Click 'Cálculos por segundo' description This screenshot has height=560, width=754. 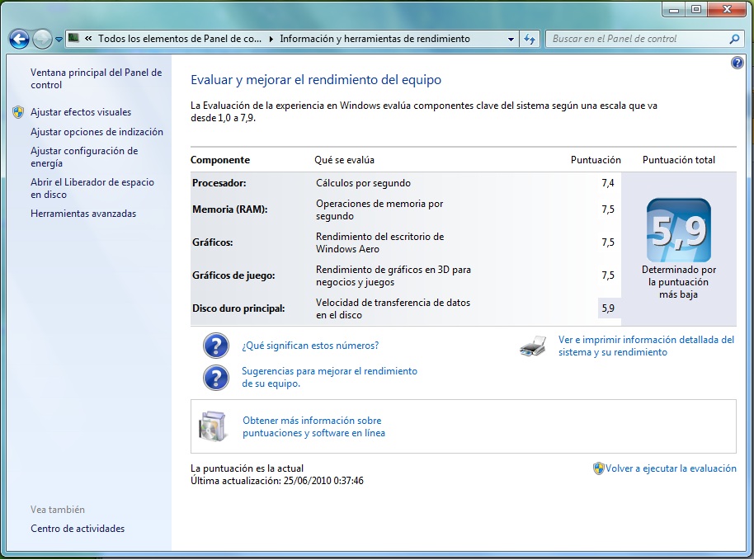point(363,182)
